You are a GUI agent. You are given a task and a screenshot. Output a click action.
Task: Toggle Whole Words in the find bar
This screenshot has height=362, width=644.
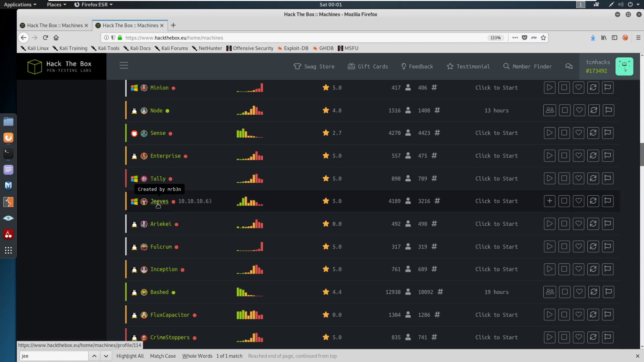point(197,356)
